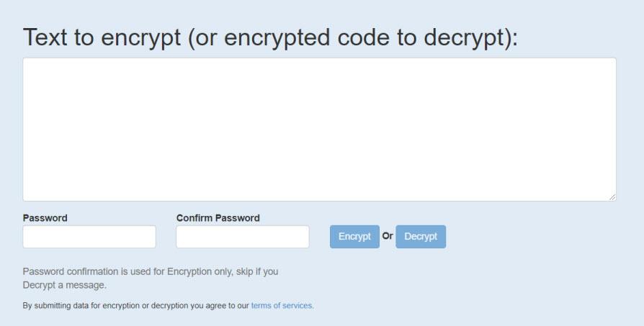This screenshot has width=644, height=326.
Task: Click the Confirm Password field label
Action: click(218, 218)
